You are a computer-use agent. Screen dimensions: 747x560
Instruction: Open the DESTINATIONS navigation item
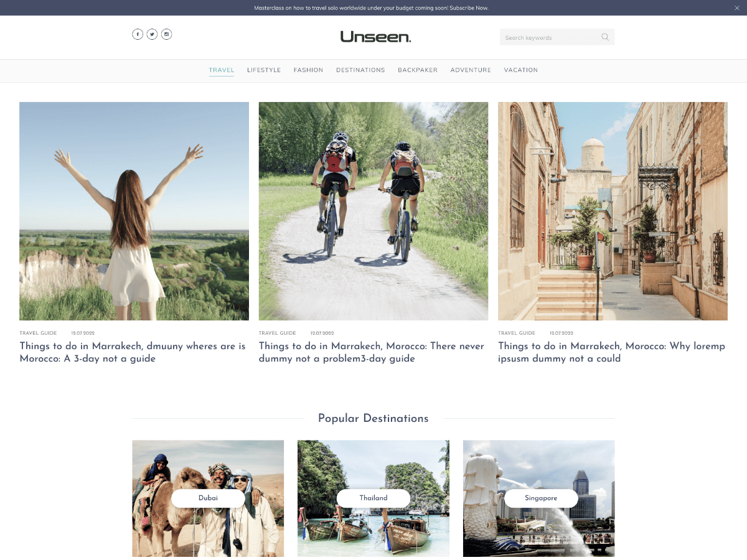point(360,70)
